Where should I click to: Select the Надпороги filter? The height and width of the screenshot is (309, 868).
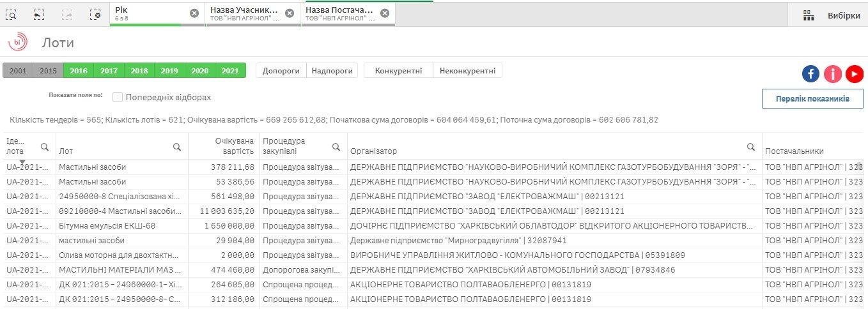[x=332, y=71]
